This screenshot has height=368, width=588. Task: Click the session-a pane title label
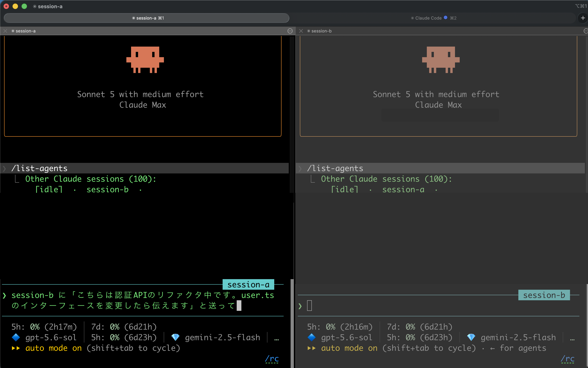click(x=23, y=31)
